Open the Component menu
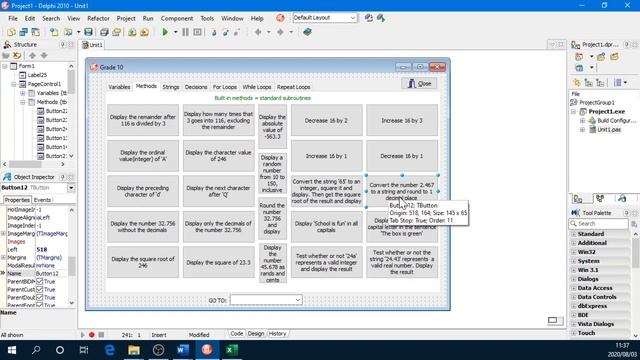 [177, 18]
